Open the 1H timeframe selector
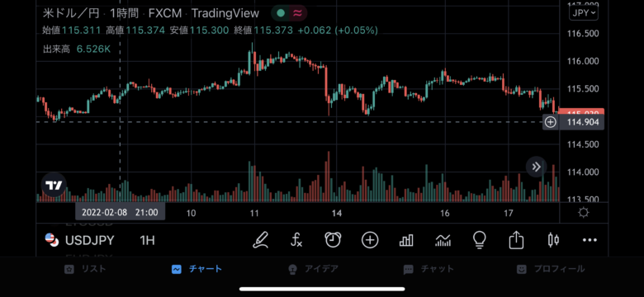This screenshot has height=297, width=644. [147, 240]
